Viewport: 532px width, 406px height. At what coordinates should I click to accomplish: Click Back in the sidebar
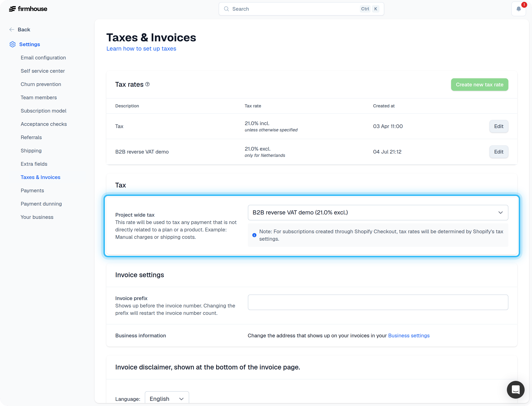[24, 30]
